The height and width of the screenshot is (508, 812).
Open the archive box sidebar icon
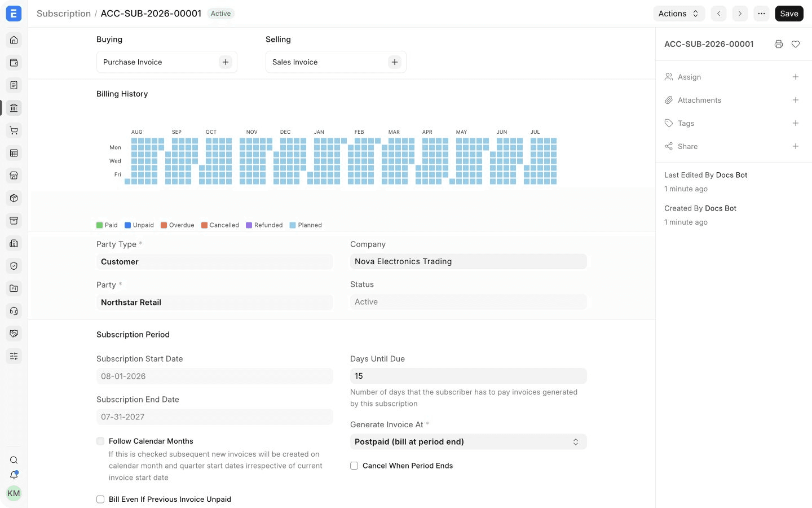(x=14, y=221)
